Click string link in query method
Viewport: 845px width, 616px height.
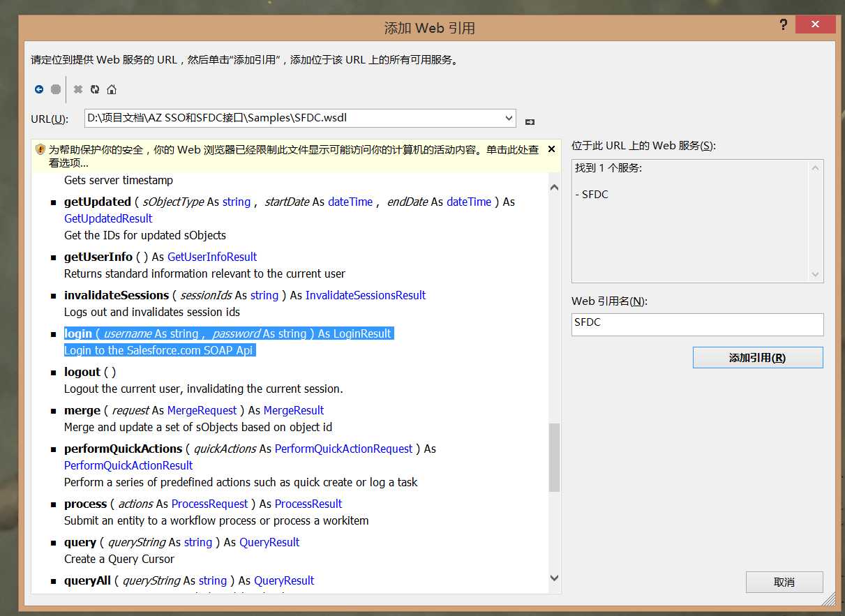click(x=198, y=542)
